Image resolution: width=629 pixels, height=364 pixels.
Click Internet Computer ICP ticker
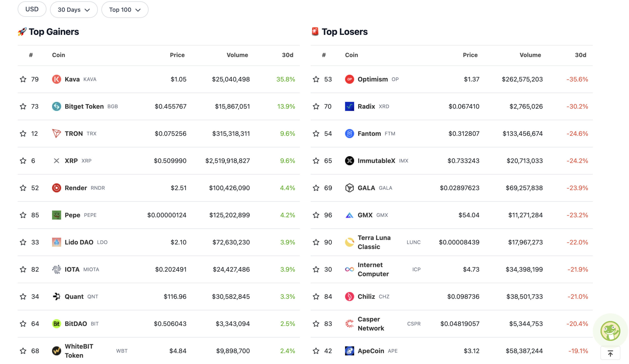click(416, 269)
